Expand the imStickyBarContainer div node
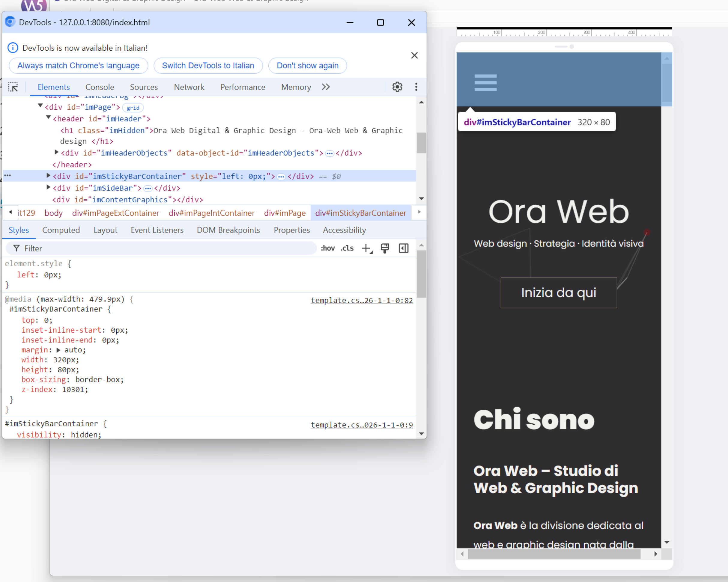This screenshot has height=582, width=728. click(48, 176)
